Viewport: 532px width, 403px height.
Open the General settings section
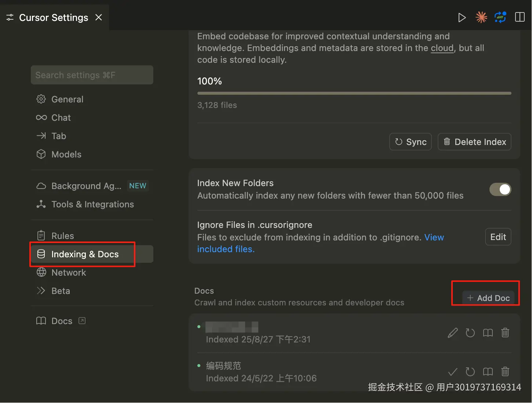pos(67,99)
